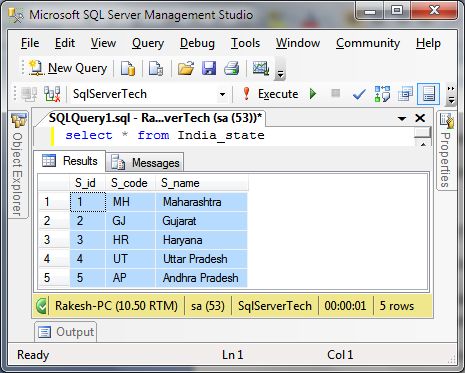This screenshot has width=465, height=373.
Task: Click the SSMS title bar application icon
Action: pos(16,15)
